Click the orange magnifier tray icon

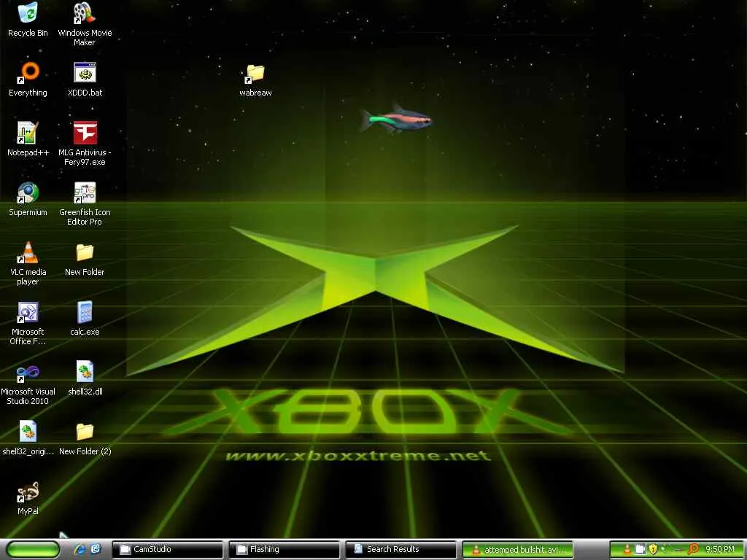694,550
